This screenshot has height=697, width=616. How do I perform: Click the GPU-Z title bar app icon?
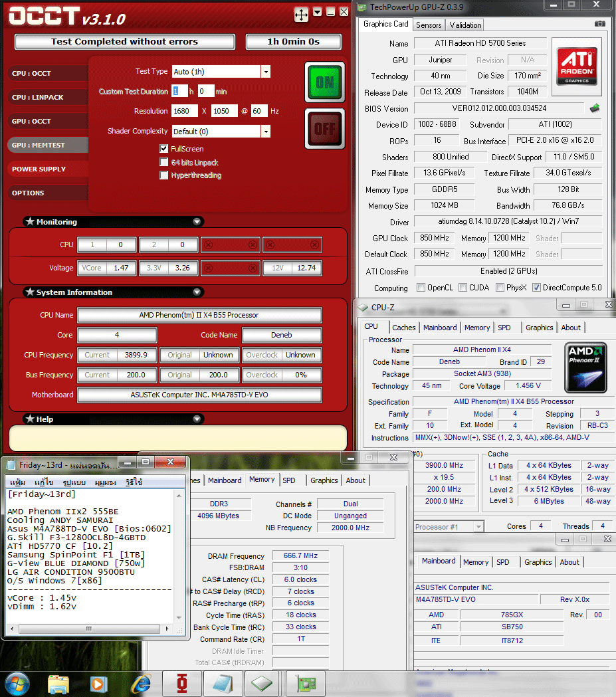click(x=363, y=7)
